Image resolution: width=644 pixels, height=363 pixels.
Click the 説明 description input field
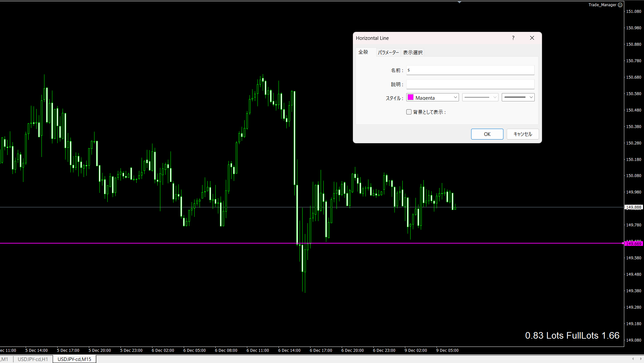point(470,84)
